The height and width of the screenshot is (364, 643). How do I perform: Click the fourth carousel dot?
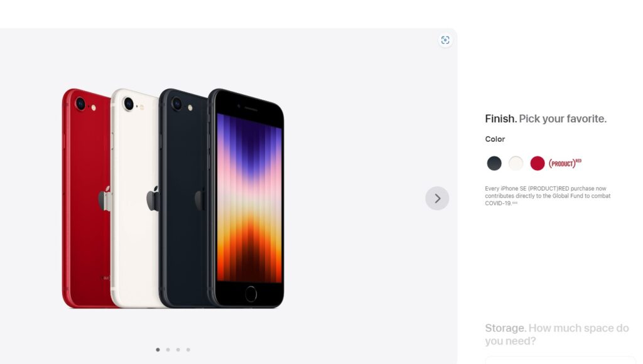(x=189, y=350)
